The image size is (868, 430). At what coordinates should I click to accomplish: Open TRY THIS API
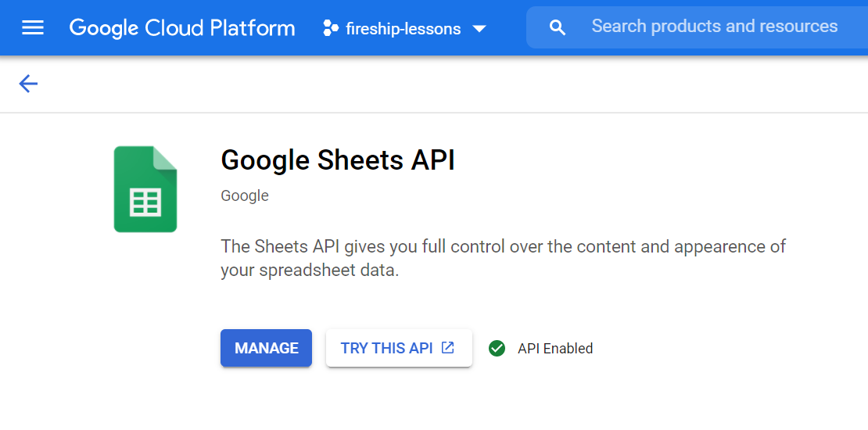click(x=387, y=348)
